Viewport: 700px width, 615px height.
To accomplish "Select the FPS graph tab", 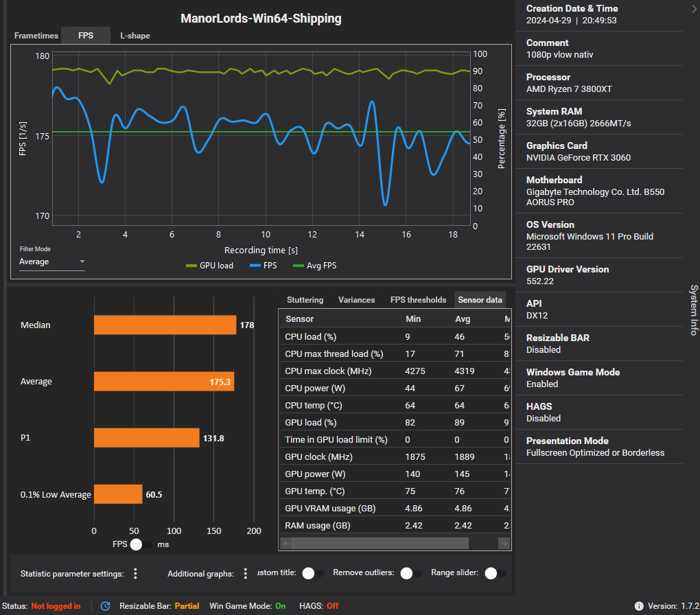I will [x=86, y=36].
